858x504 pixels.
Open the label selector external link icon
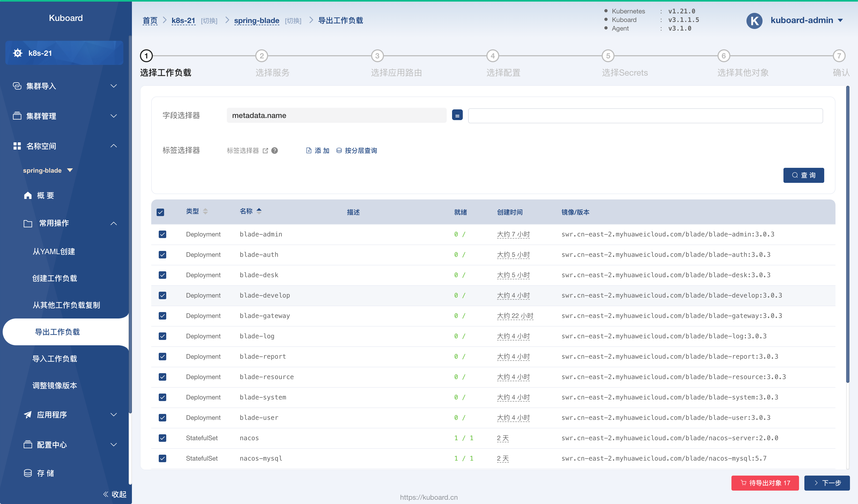(265, 150)
